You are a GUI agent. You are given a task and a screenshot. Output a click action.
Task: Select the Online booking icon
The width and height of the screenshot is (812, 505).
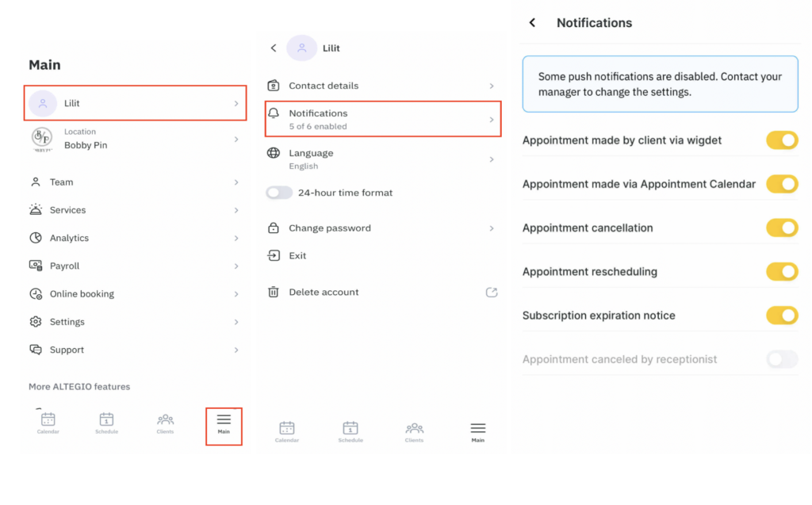click(36, 294)
